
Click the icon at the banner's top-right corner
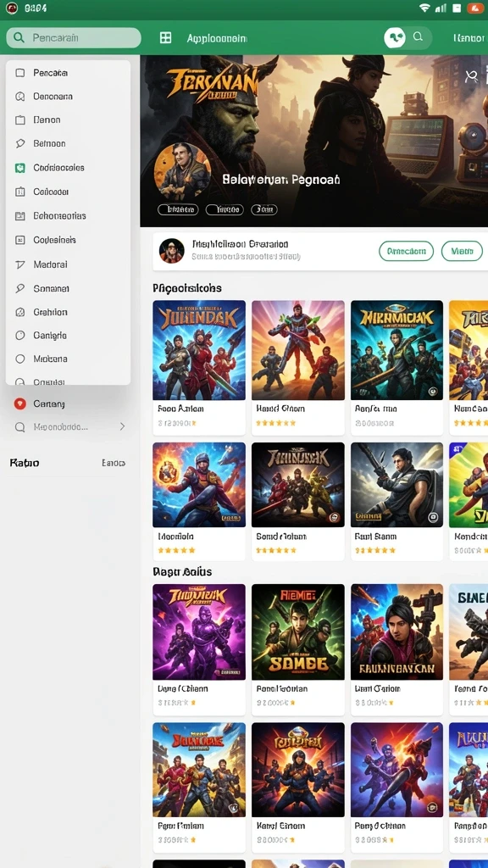click(471, 76)
